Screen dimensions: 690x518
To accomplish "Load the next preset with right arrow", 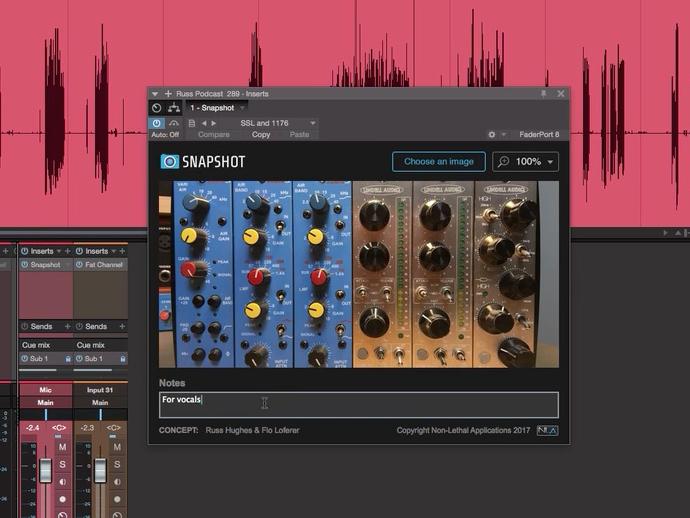I will click(x=213, y=123).
